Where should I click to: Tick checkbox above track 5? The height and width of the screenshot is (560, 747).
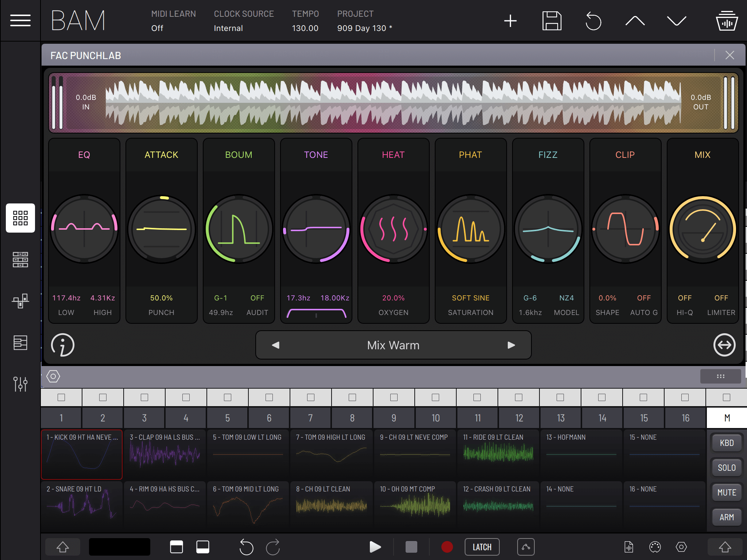pyautogui.click(x=228, y=397)
